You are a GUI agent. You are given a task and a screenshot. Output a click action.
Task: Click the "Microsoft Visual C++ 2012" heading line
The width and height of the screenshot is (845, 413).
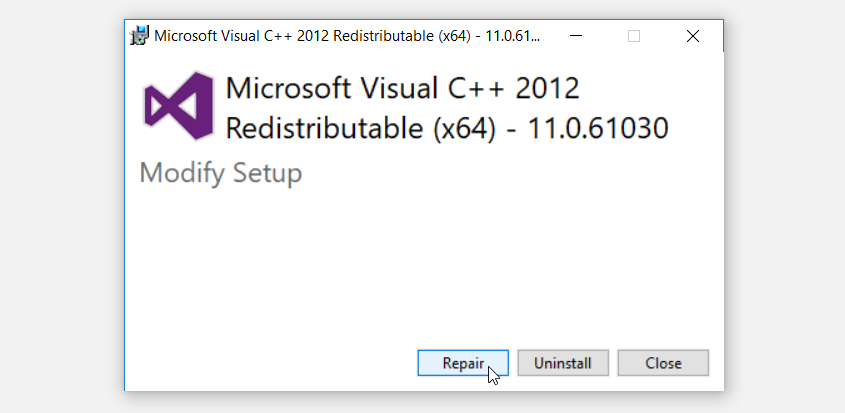click(402, 88)
